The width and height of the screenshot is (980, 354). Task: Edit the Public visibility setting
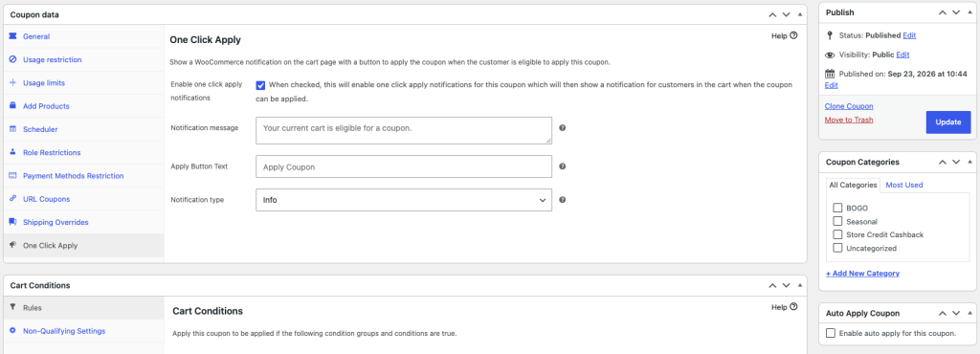point(902,55)
